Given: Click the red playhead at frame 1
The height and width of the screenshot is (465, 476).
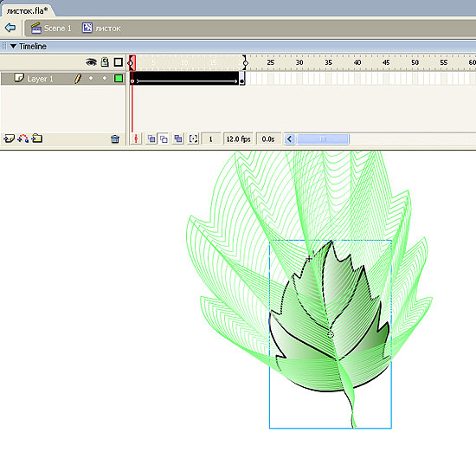Looking at the screenshot, I should [x=132, y=62].
